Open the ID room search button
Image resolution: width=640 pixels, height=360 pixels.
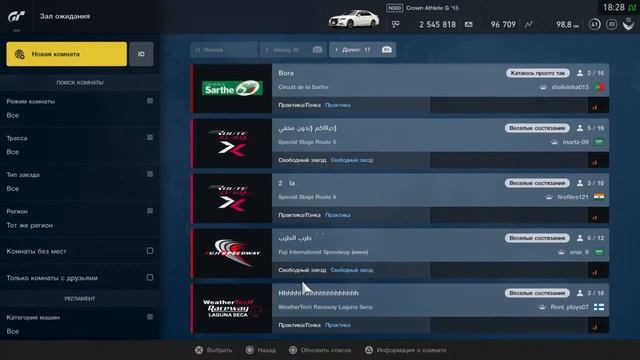[x=141, y=54]
